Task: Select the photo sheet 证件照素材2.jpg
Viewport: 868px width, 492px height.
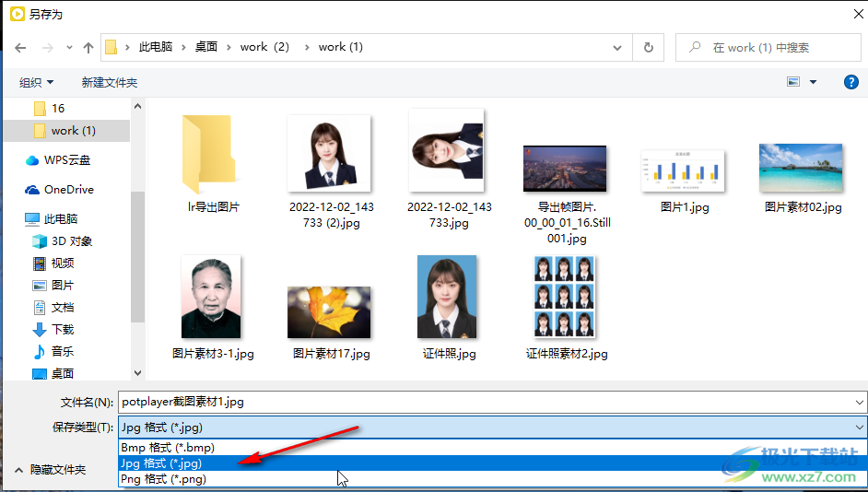Action: 567,308
